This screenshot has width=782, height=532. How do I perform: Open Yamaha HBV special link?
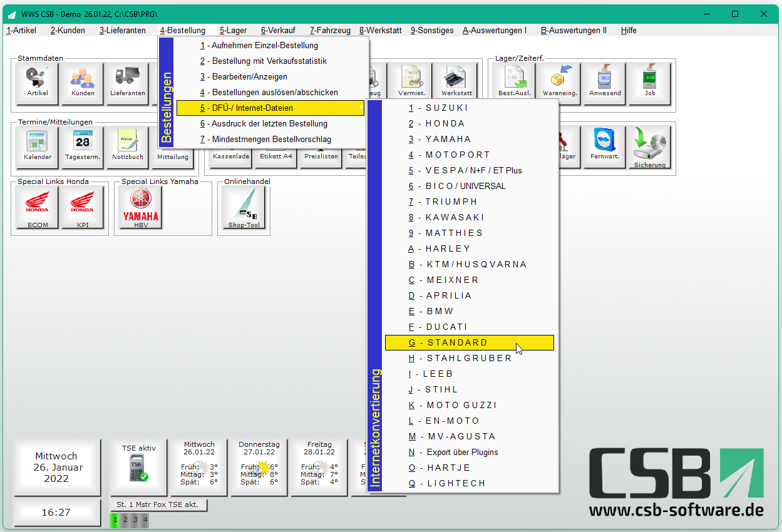141,208
